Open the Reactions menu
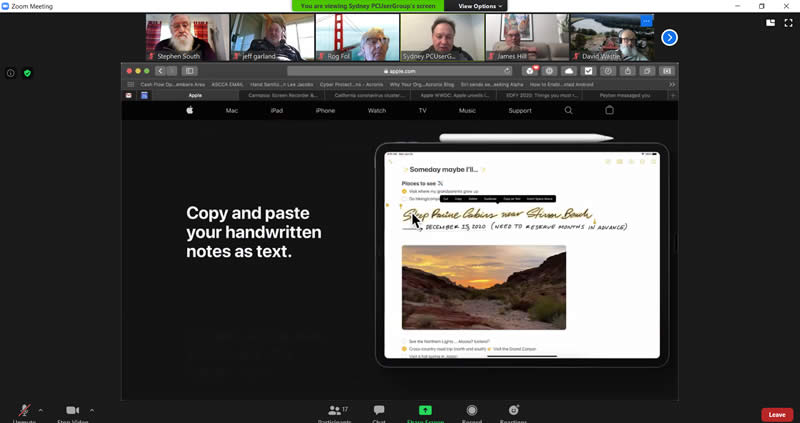800x423 pixels. 514,413
